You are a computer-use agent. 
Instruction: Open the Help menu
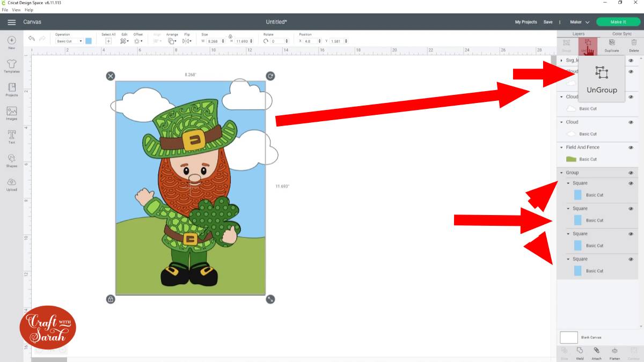28,10
